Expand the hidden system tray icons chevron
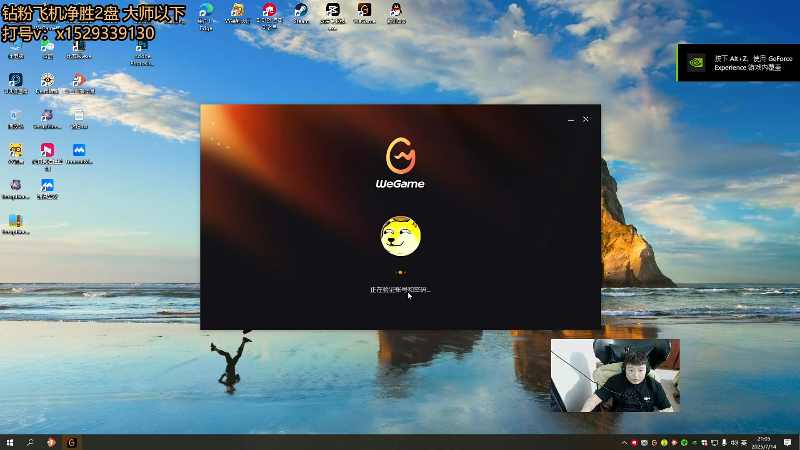Viewport: 800px width, 450px height. pyautogui.click(x=624, y=443)
